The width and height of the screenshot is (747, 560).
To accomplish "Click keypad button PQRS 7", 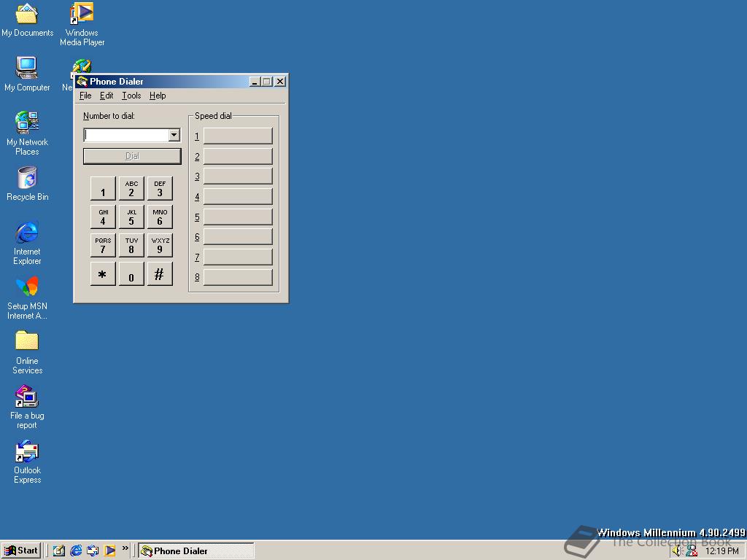I will [x=103, y=245].
